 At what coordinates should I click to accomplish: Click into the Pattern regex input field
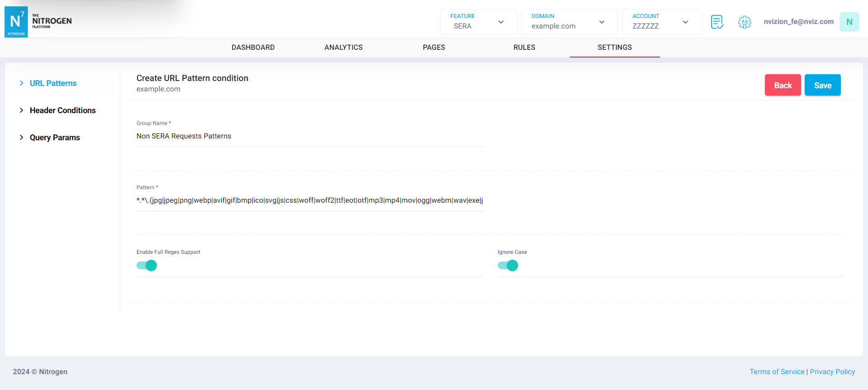310,200
